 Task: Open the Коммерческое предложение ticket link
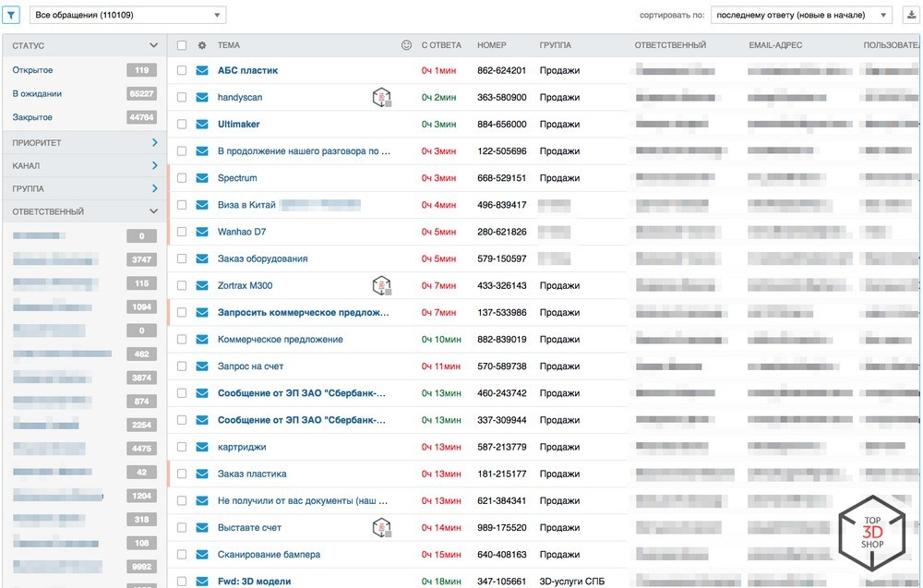coord(280,340)
